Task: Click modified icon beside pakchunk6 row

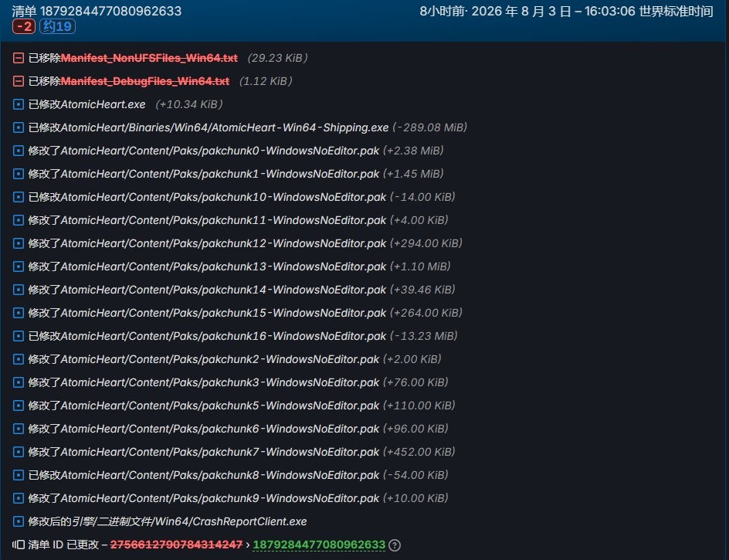Action: point(18,429)
